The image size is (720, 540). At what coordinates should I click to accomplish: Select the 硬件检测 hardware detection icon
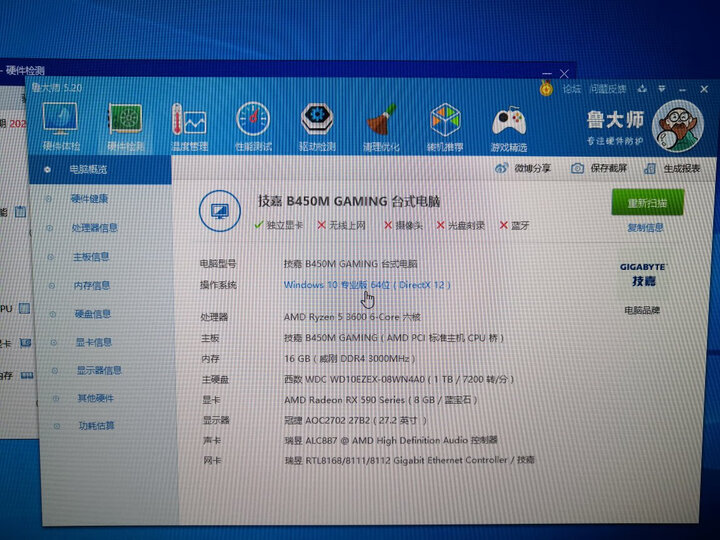125,127
